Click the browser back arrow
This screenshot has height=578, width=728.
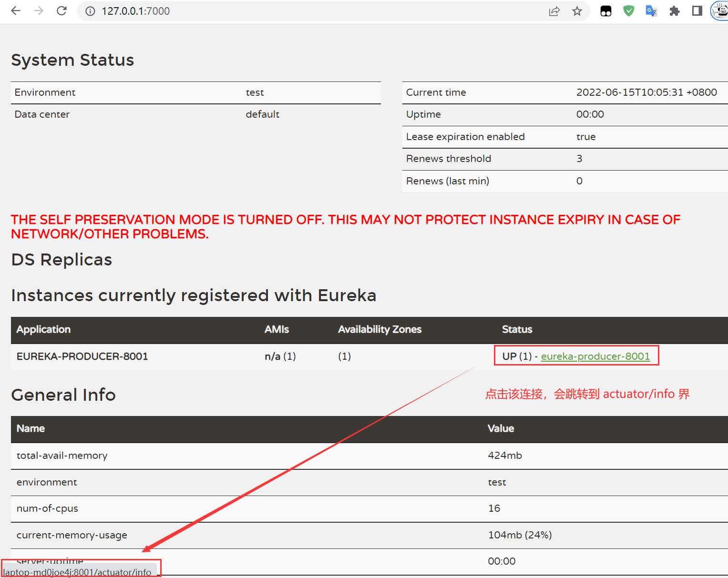tap(16, 11)
